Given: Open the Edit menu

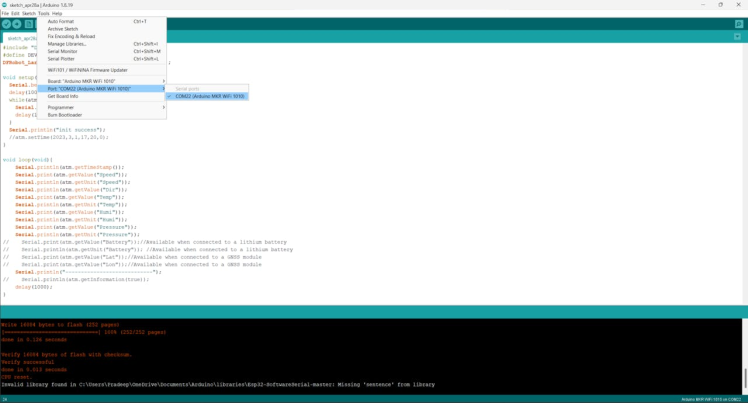Looking at the screenshot, I should [15, 13].
